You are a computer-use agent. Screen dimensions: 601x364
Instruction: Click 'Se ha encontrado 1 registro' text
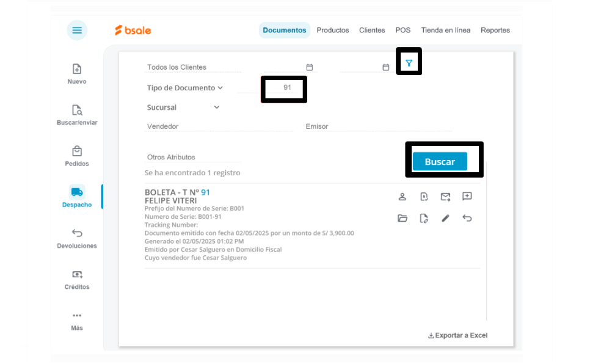(192, 173)
